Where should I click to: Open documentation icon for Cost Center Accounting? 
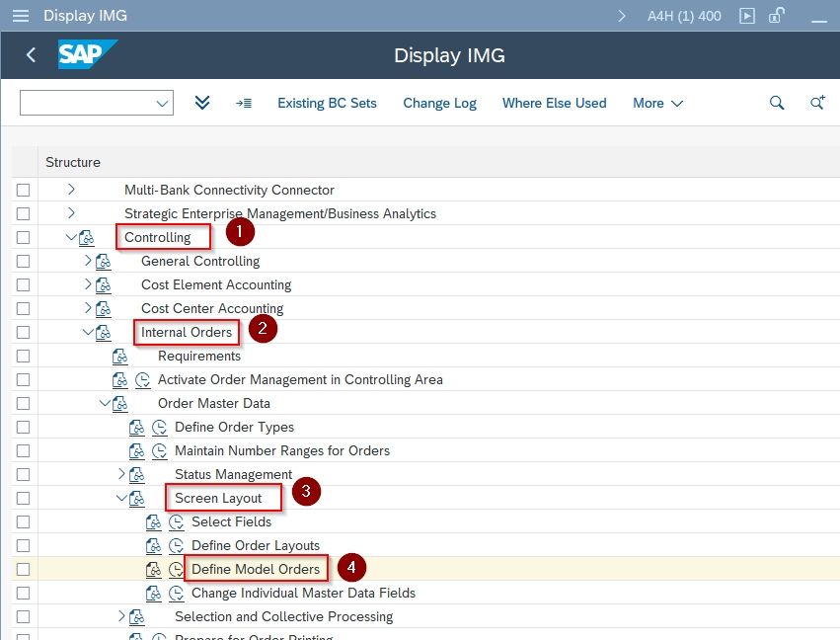pos(104,308)
